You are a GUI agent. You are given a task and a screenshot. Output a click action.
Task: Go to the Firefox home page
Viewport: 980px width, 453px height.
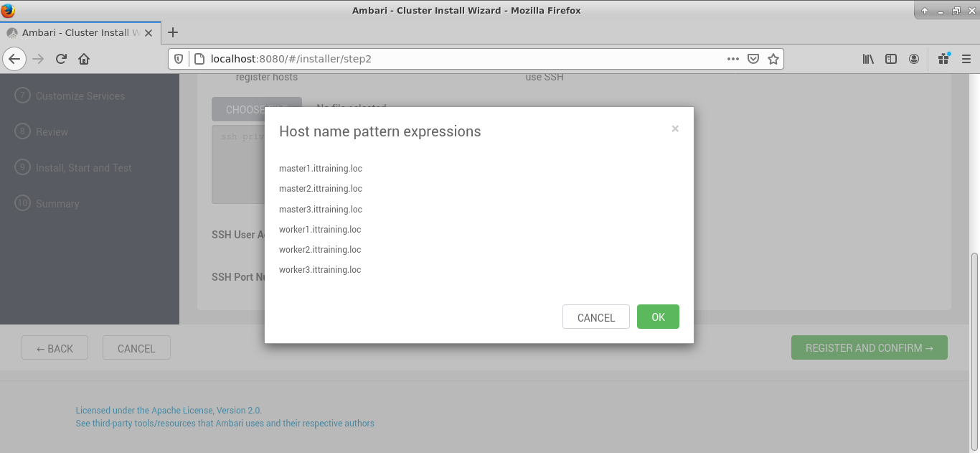click(x=84, y=59)
